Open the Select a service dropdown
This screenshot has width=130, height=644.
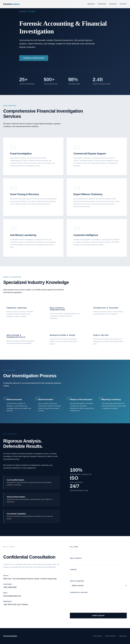[98, 585]
